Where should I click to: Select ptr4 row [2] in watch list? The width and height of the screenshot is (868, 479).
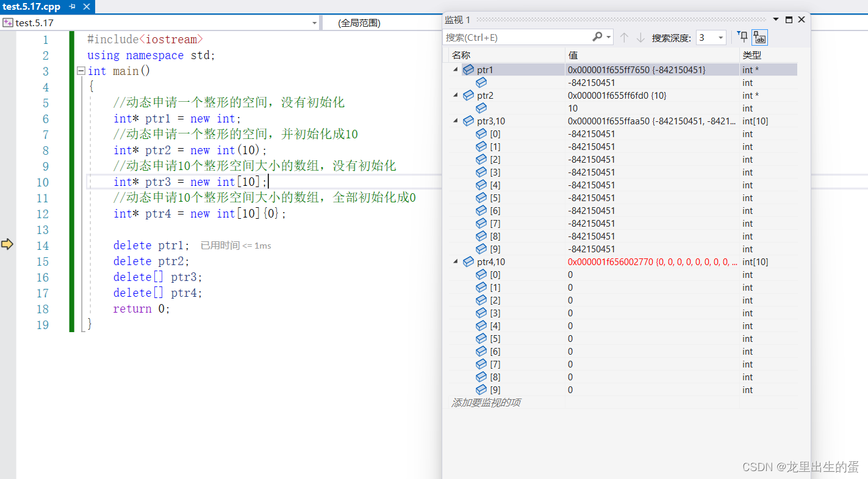(x=622, y=300)
